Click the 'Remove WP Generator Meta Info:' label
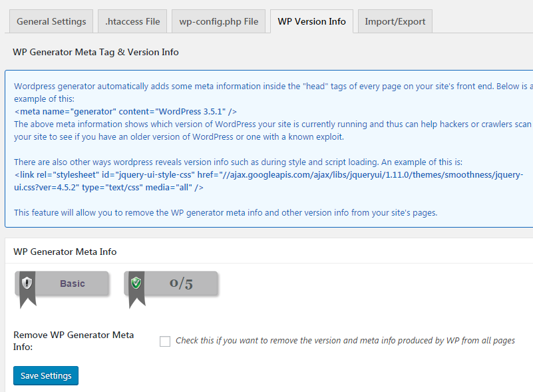This screenshot has height=392, width=533. 73,341
